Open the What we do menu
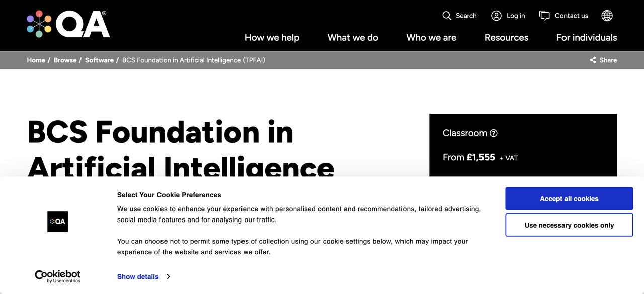Viewport: 644px width, 294px height. point(353,37)
